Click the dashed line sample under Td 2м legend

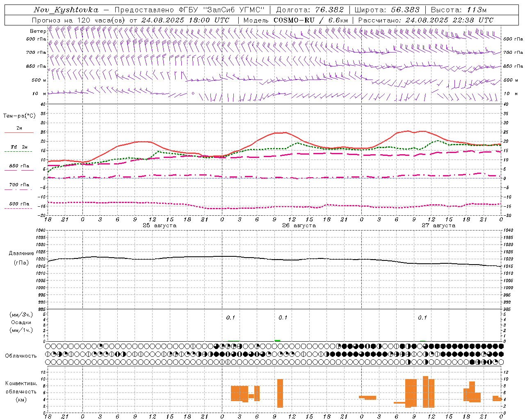click(18, 151)
